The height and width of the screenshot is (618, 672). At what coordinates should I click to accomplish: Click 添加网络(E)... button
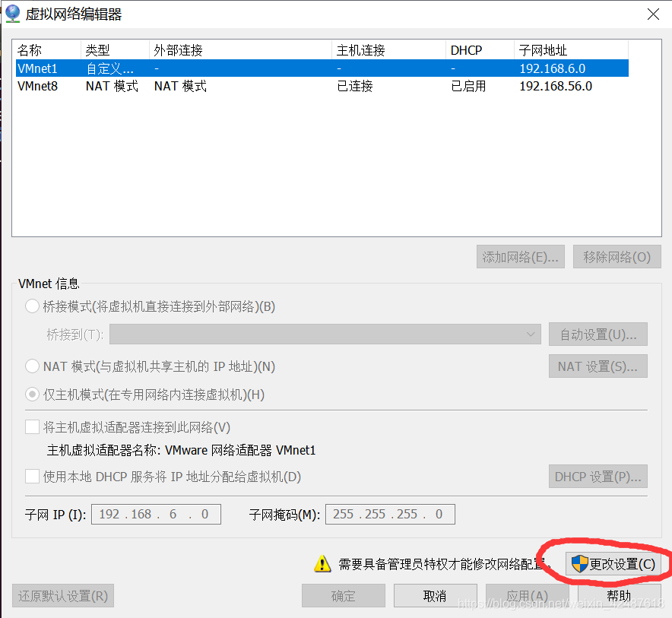coord(520,257)
